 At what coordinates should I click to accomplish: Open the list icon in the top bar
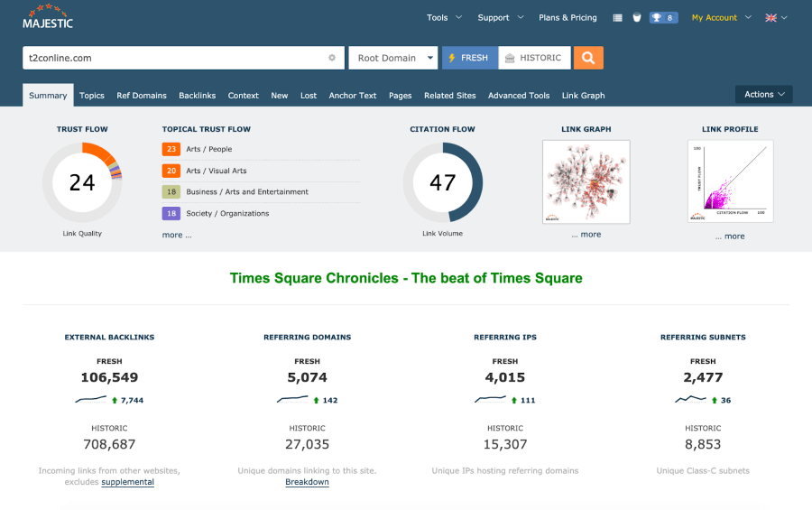pos(617,17)
